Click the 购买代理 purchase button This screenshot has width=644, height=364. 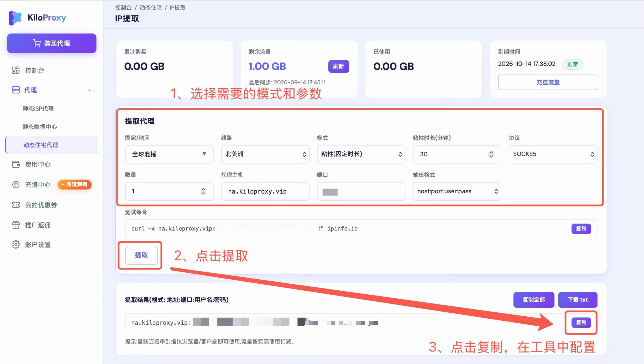[52, 43]
